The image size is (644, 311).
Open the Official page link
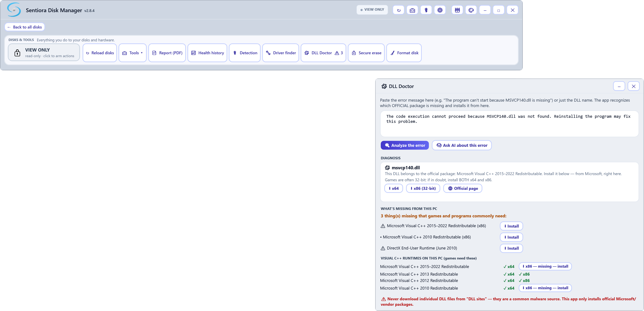click(463, 188)
